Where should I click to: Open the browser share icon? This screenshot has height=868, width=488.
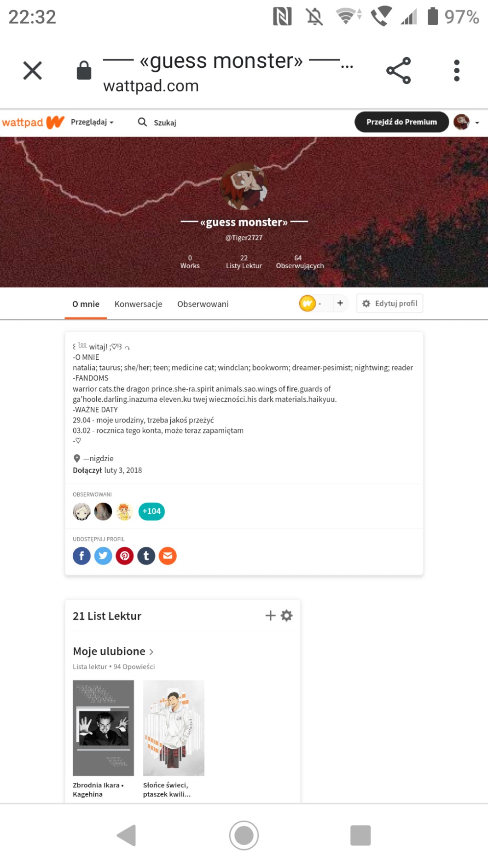[399, 70]
